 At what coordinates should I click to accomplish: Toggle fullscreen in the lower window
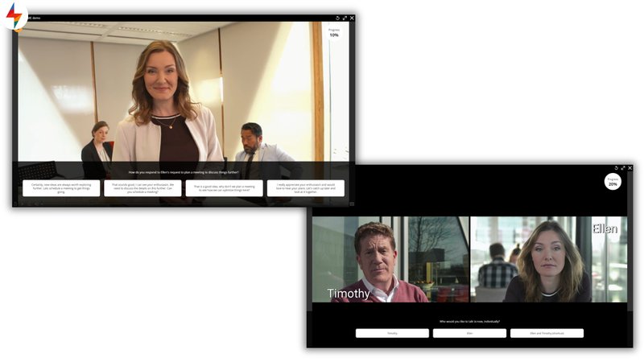pos(623,168)
